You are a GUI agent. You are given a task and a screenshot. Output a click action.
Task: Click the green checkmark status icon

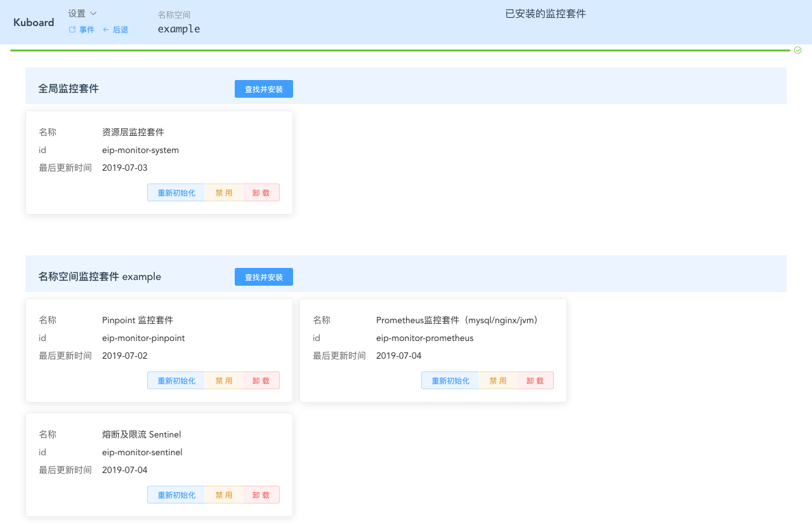(797, 50)
